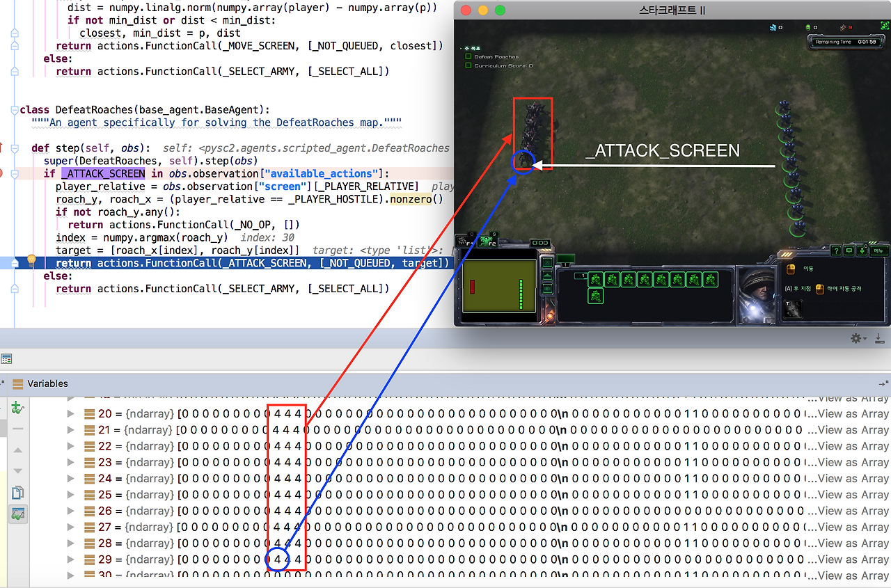
Task: Click the StarCraft help question mark button
Action: click(837, 251)
